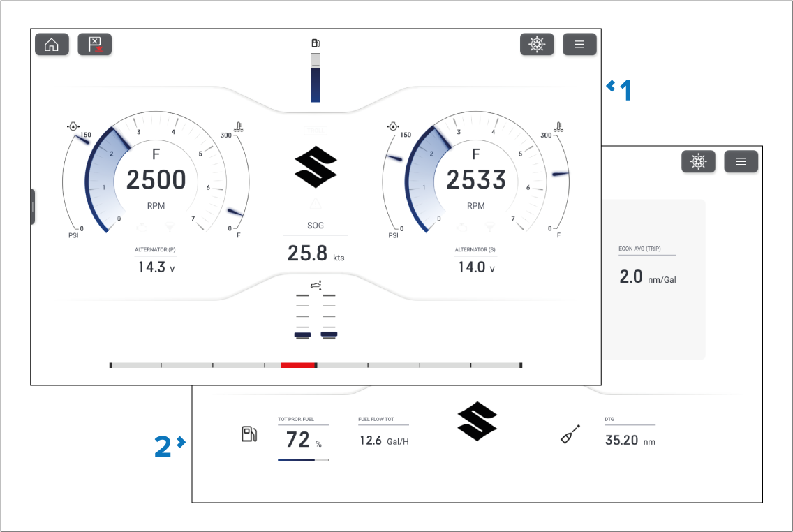Screen dimensions: 793x532
Task: Select the port engine 2500 RPM readout
Action: coord(156,180)
